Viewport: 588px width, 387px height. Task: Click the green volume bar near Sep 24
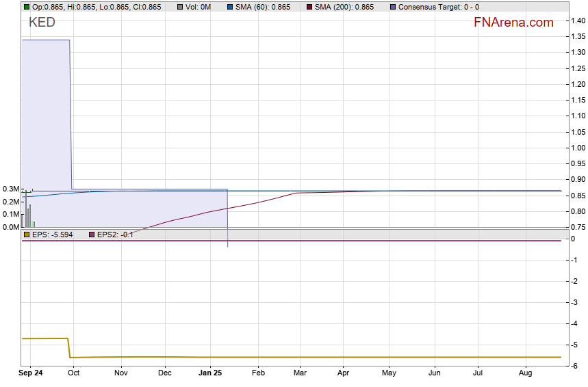(x=34, y=224)
